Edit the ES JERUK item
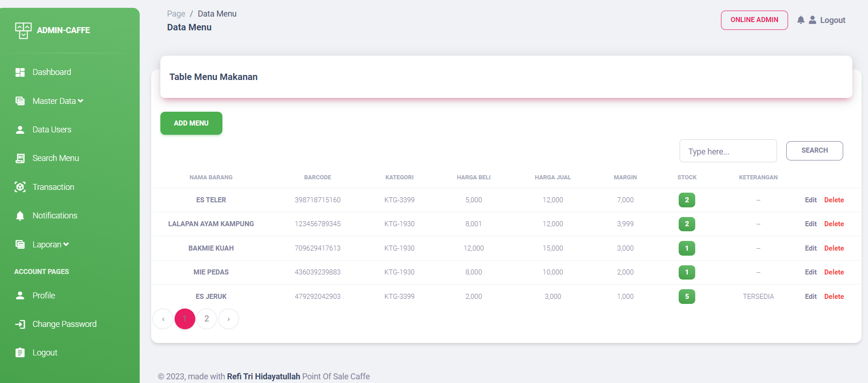 click(811, 297)
